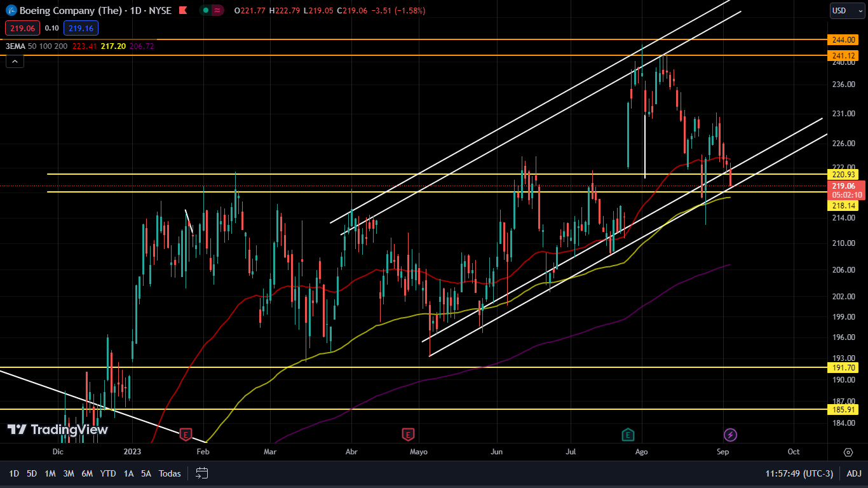Select the 3EMA indicator legend
The height and width of the screenshot is (488, 868).
tap(15, 46)
